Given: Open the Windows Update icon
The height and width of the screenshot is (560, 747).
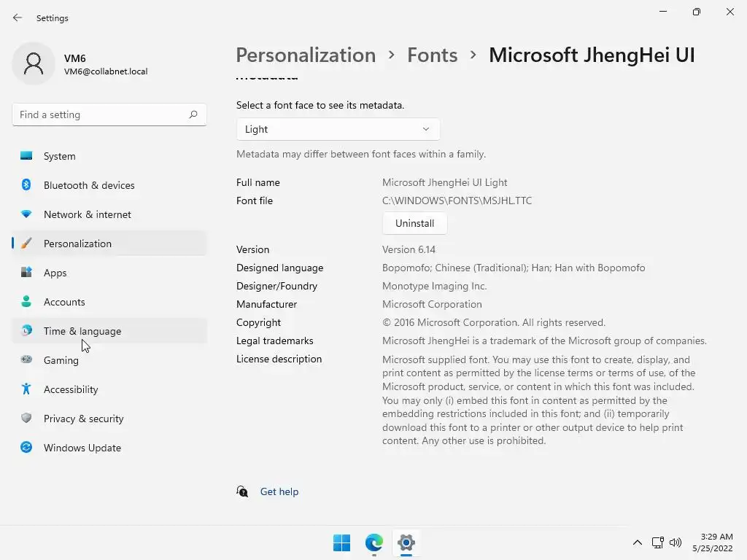Looking at the screenshot, I should [x=26, y=448].
